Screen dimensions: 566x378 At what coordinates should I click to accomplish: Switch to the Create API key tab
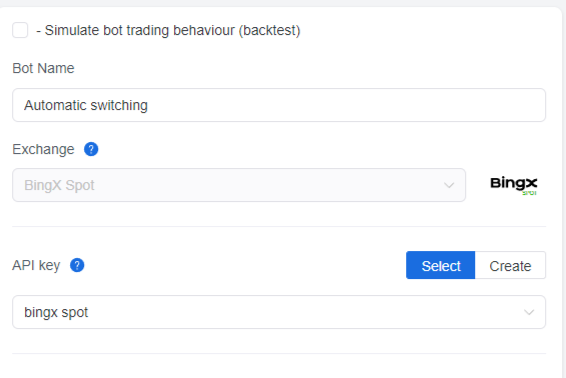point(510,265)
